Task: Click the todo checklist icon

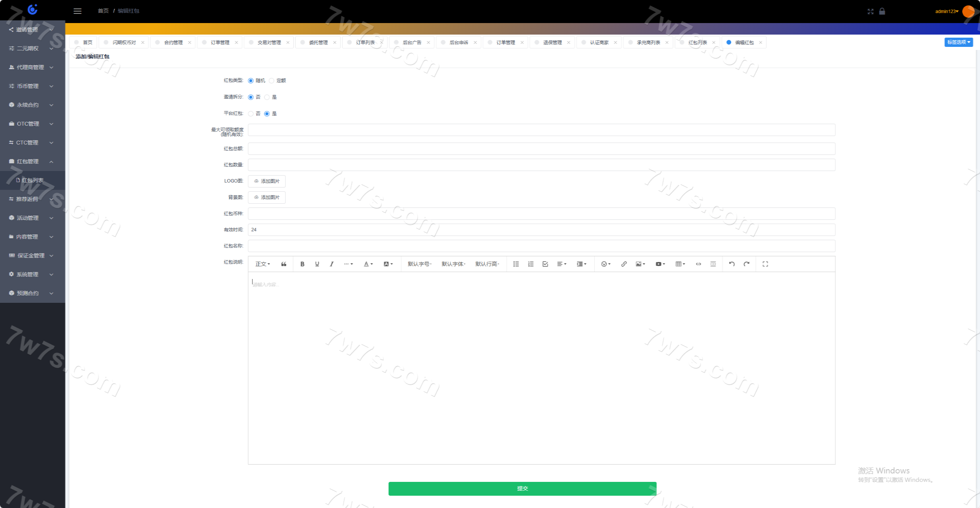Action: [545, 264]
